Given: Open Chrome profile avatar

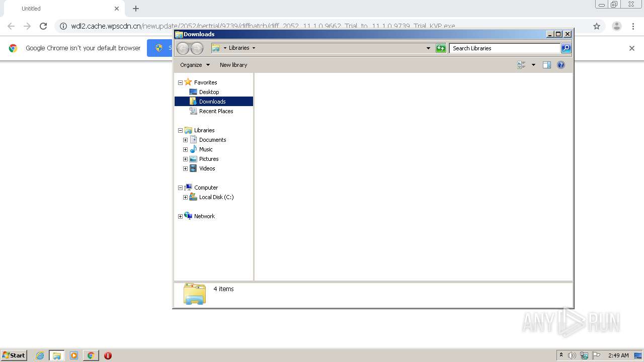Looking at the screenshot, I should 616,26.
